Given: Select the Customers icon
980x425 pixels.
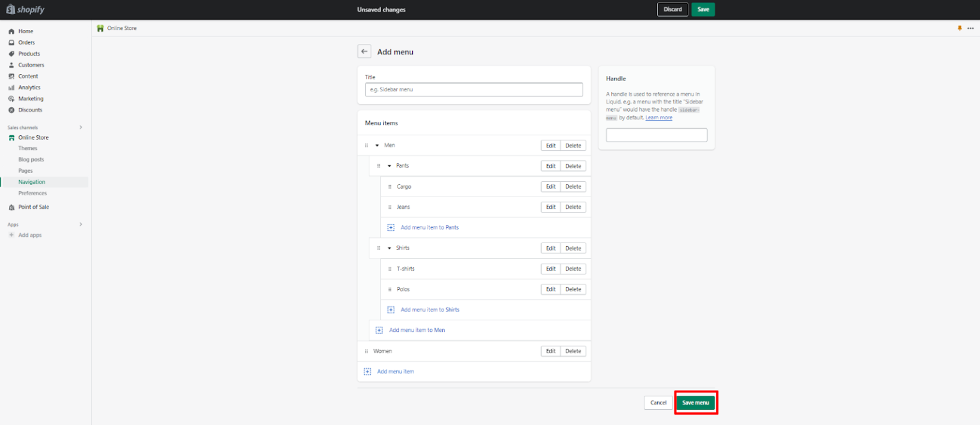Looking at the screenshot, I should click(11, 64).
